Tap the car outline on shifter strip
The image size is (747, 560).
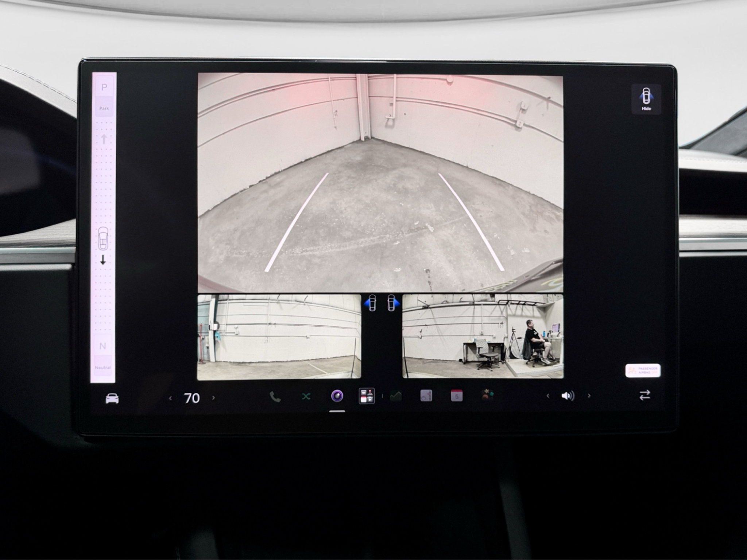click(x=103, y=238)
